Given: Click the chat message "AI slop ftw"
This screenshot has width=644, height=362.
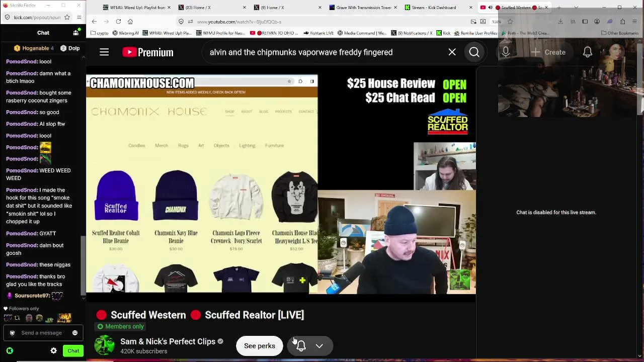Looking at the screenshot, I should tap(52, 124).
